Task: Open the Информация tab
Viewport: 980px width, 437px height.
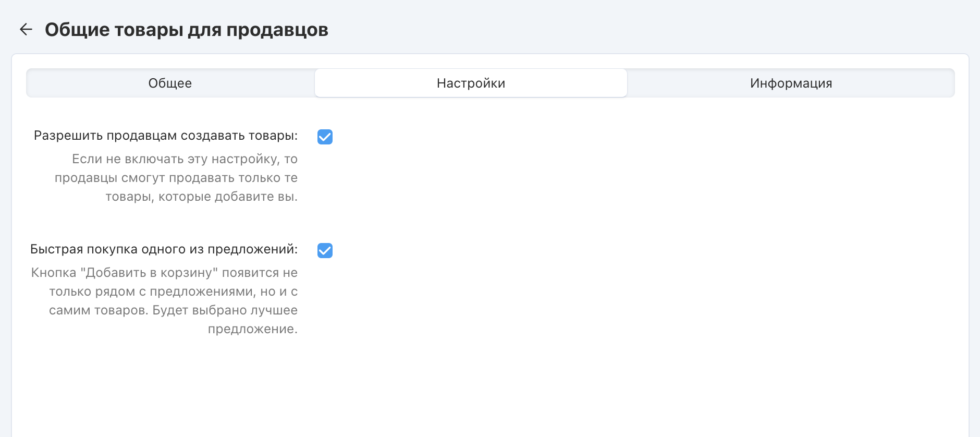Action: point(791,83)
